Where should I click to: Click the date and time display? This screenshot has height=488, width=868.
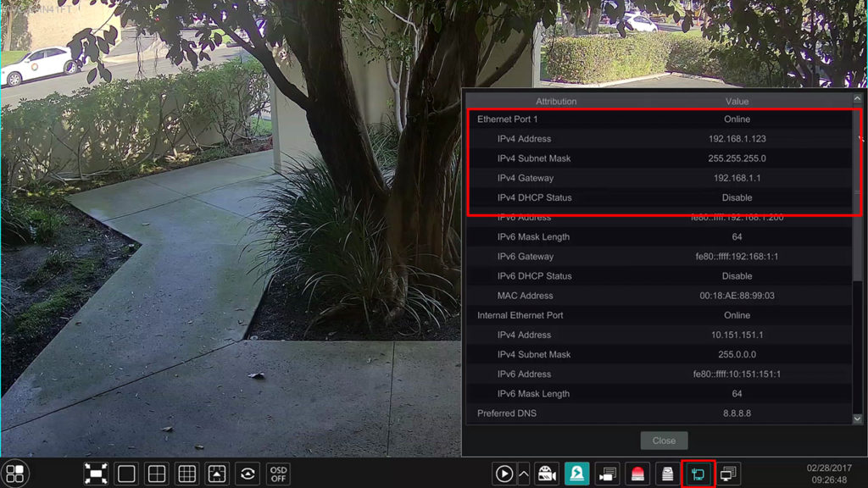(829, 474)
